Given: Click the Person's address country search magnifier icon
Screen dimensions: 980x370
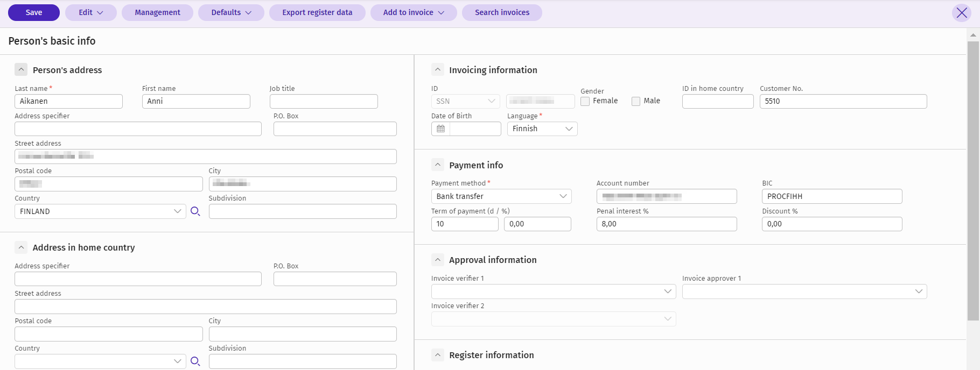Looking at the screenshot, I should [195, 211].
